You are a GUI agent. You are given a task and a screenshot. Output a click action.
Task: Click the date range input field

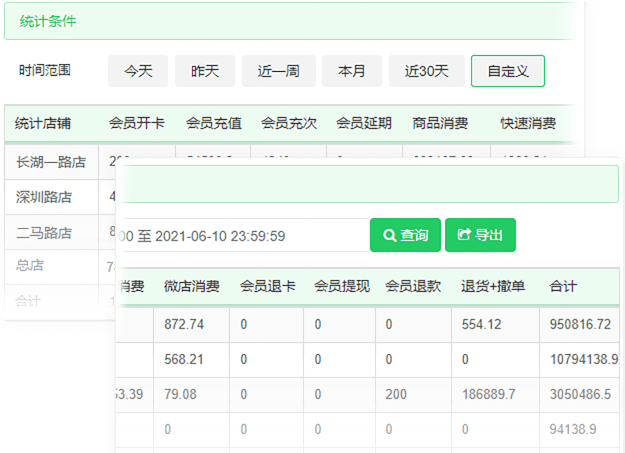[240, 236]
